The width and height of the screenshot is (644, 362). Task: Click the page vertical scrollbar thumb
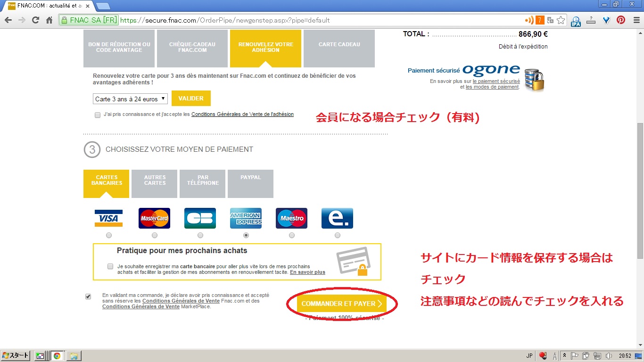pyautogui.click(x=640, y=190)
